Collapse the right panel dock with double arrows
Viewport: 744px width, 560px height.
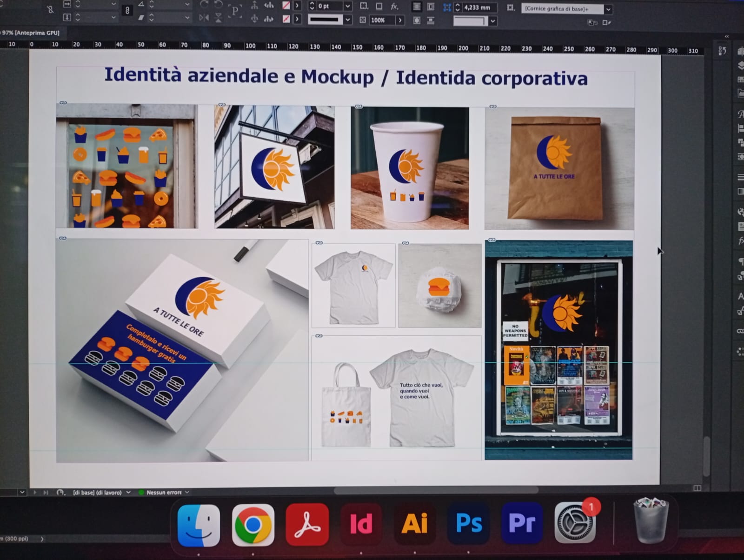point(727,36)
